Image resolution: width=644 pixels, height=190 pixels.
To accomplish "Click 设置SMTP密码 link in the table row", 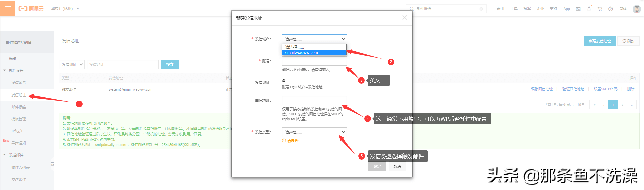I will [x=605, y=89].
